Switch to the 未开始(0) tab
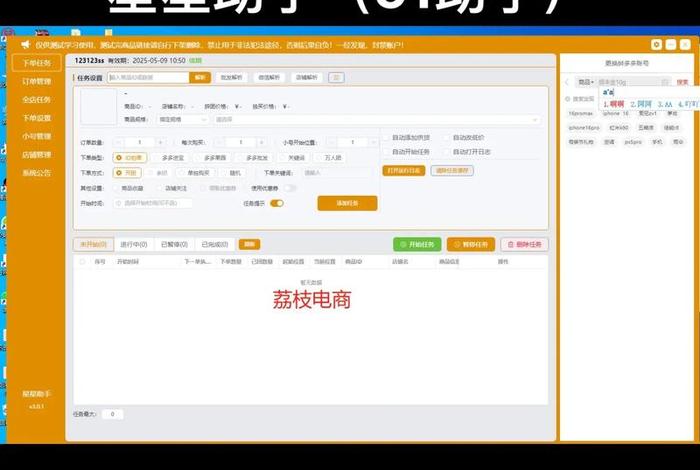700x470 pixels. pyautogui.click(x=93, y=244)
